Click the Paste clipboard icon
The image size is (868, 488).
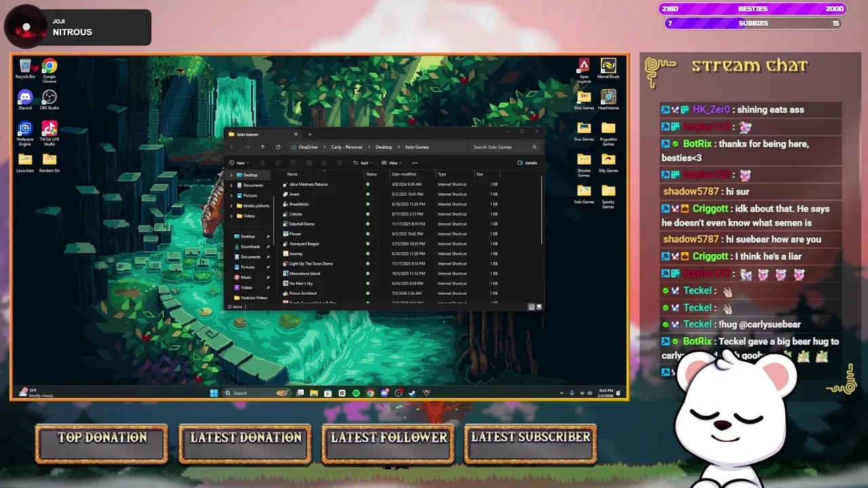point(293,163)
